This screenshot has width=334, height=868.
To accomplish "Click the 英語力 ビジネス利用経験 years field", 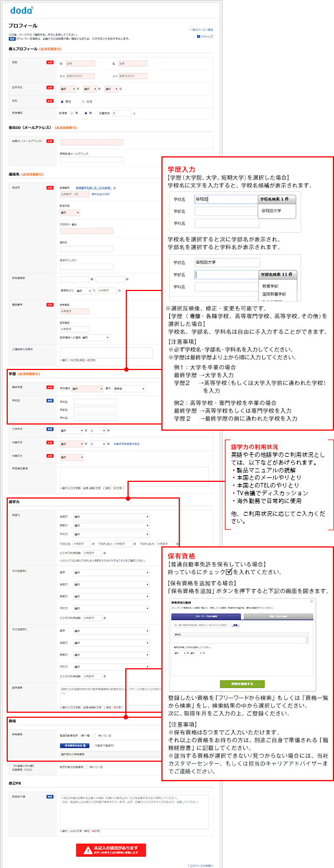I will [92, 553].
